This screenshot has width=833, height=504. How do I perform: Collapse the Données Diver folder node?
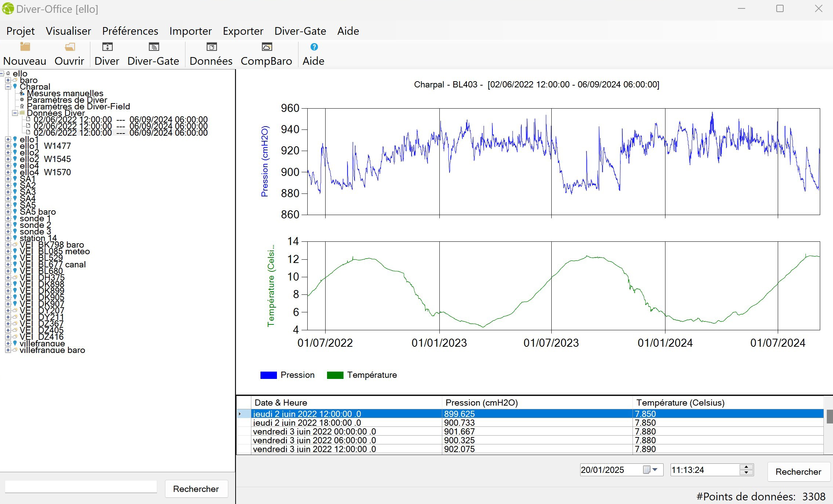[x=15, y=113]
